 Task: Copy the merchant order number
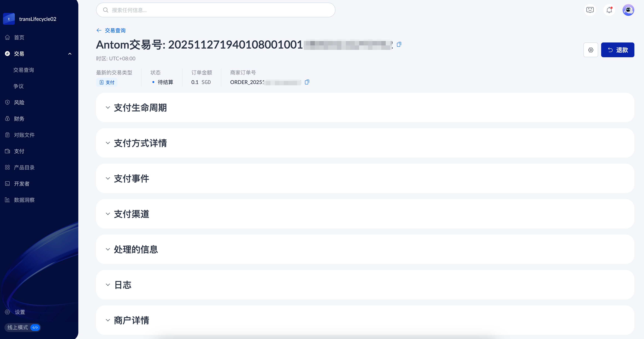tap(307, 82)
